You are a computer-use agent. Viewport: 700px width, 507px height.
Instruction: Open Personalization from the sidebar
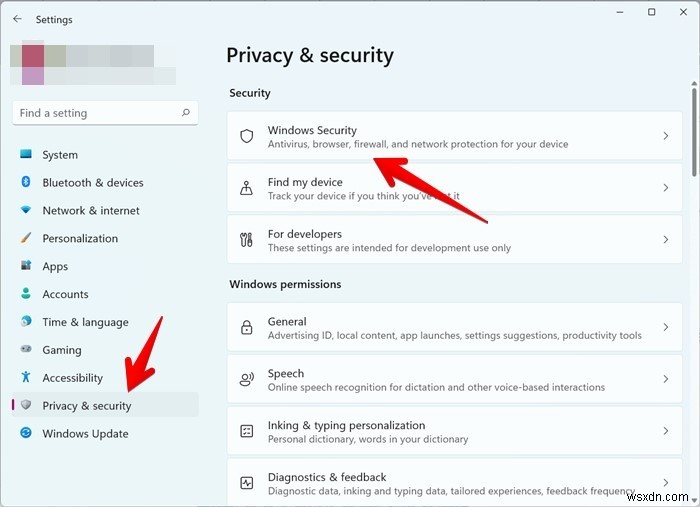80,239
